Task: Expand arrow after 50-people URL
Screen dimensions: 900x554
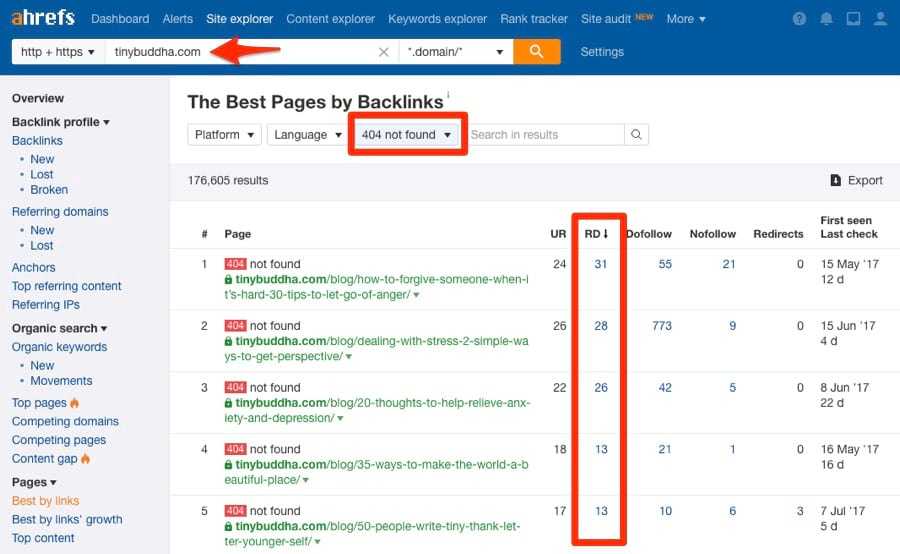Action: pyautogui.click(x=317, y=542)
